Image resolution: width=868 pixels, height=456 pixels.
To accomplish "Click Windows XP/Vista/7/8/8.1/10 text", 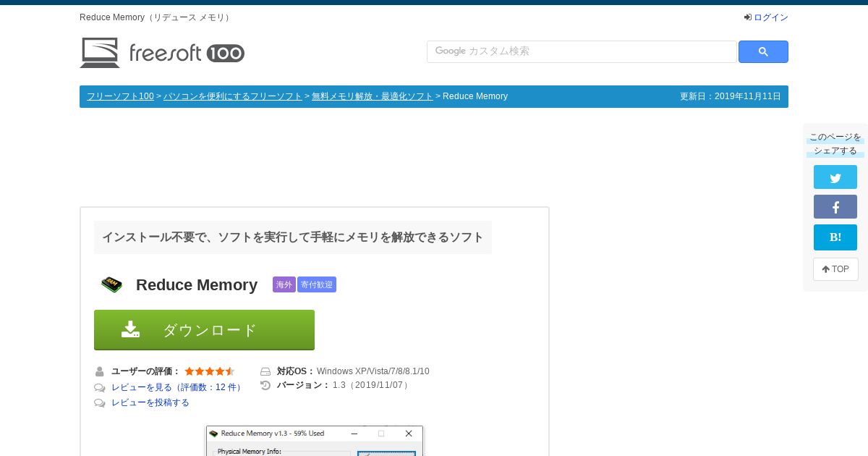I will tap(373, 371).
